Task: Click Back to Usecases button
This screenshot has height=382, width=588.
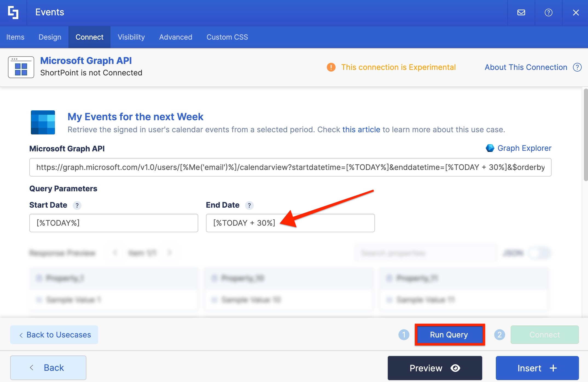Action: point(54,335)
